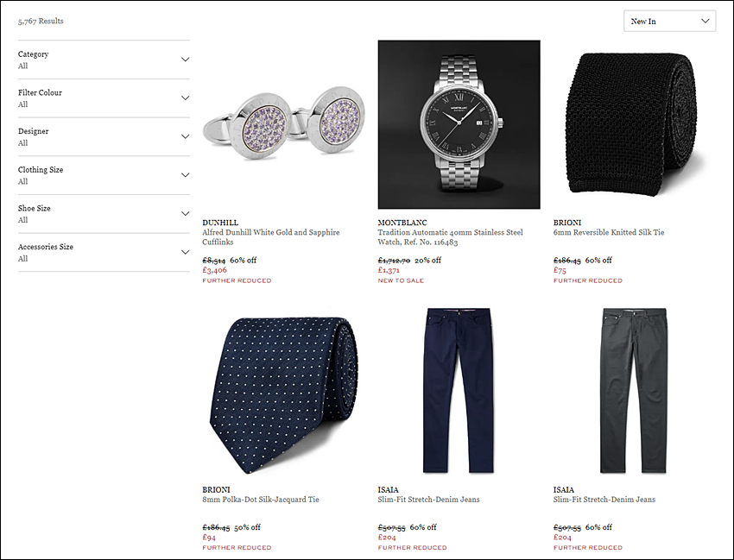Expand the Designer filter

click(104, 136)
